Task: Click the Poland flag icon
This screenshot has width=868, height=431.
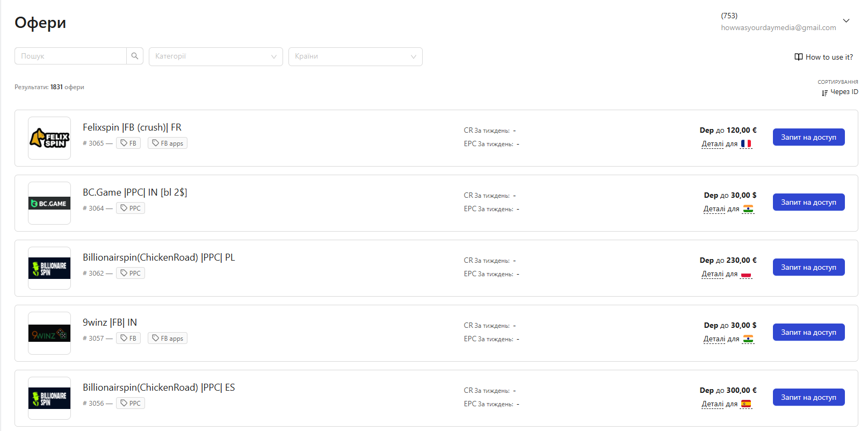Action: point(746,274)
